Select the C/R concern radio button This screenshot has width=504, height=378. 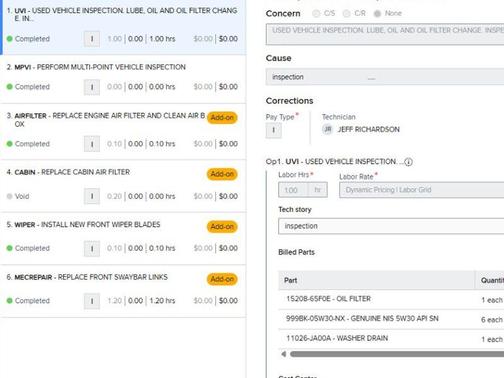pyautogui.click(x=347, y=13)
